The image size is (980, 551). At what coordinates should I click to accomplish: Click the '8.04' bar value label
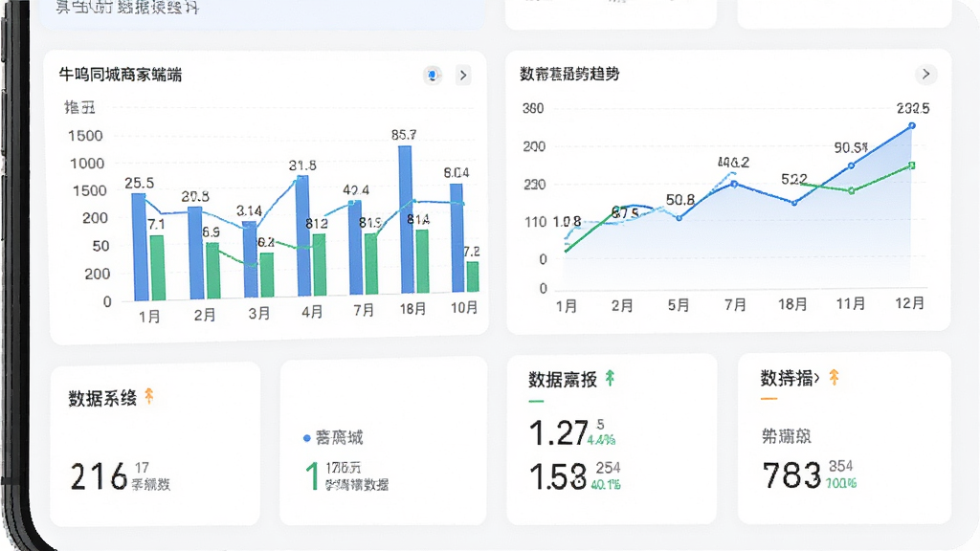(457, 173)
